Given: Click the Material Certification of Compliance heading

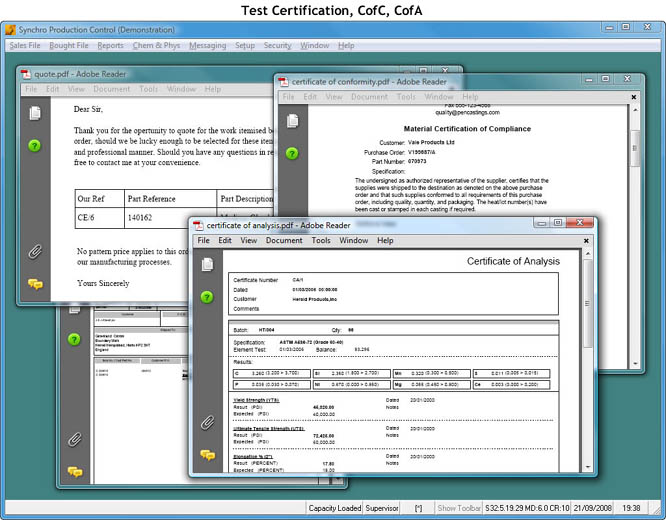Looking at the screenshot, I should coord(467,129).
